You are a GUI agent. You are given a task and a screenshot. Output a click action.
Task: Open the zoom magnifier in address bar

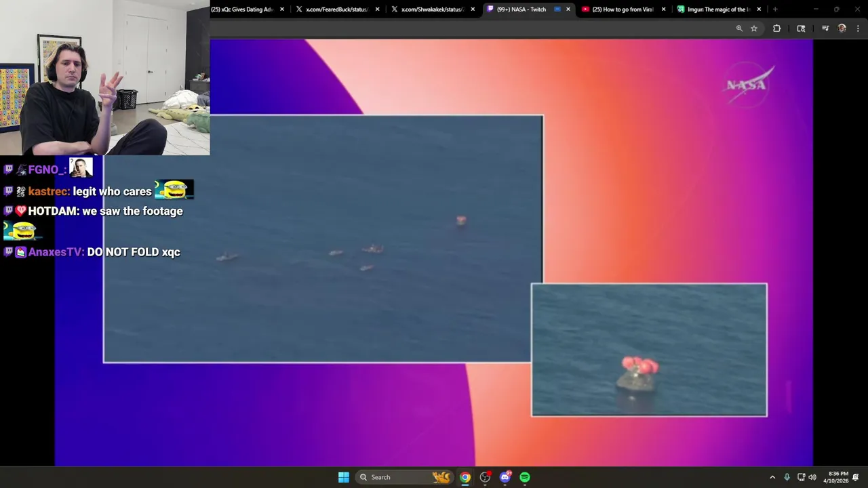pyautogui.click(x=739, y=28)
